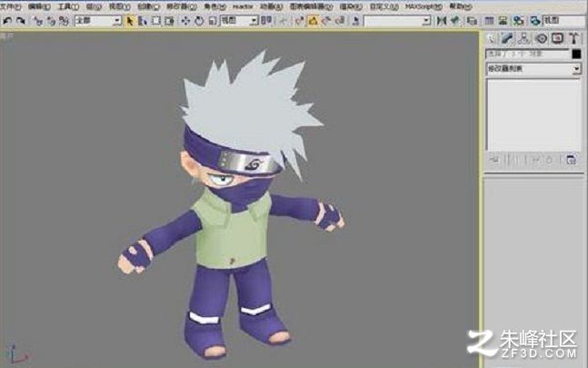Switch to the Hierarchy command panel tab

click(523, 38)
